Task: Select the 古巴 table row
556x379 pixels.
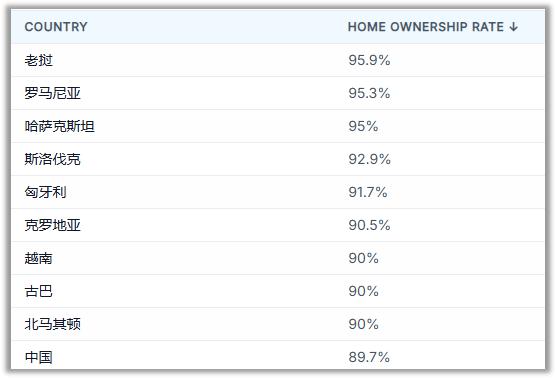Action: pos(278,291)
